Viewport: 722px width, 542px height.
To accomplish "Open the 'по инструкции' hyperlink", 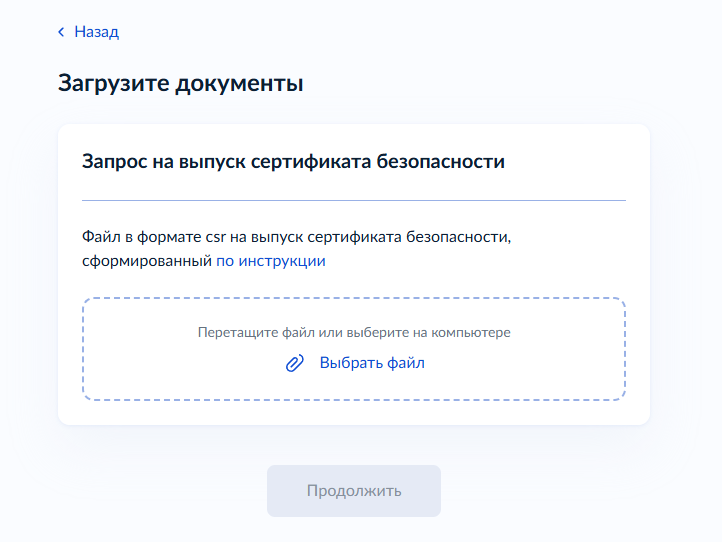I will coord(271,261).
